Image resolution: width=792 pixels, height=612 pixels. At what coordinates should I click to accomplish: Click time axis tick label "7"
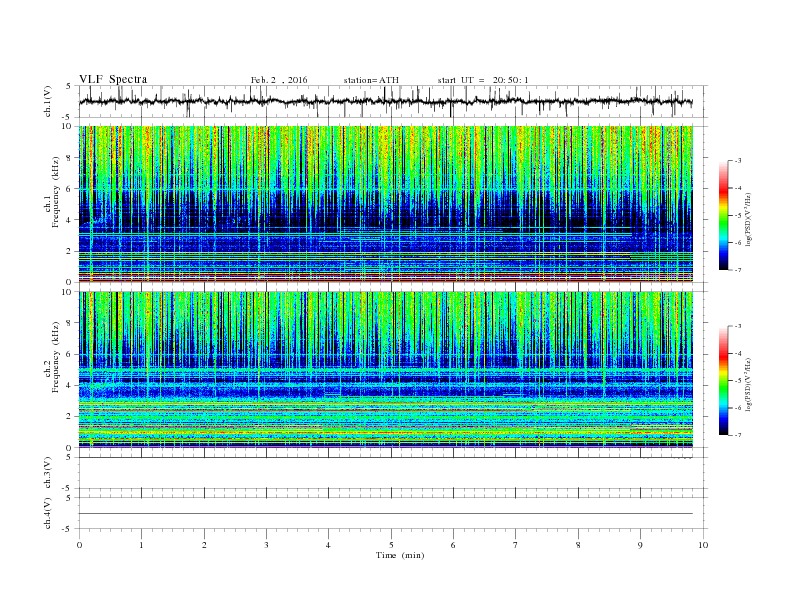pos(516,545)
